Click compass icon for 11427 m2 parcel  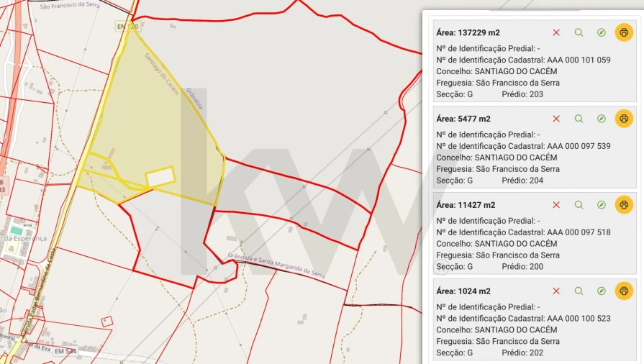(602, 205)
